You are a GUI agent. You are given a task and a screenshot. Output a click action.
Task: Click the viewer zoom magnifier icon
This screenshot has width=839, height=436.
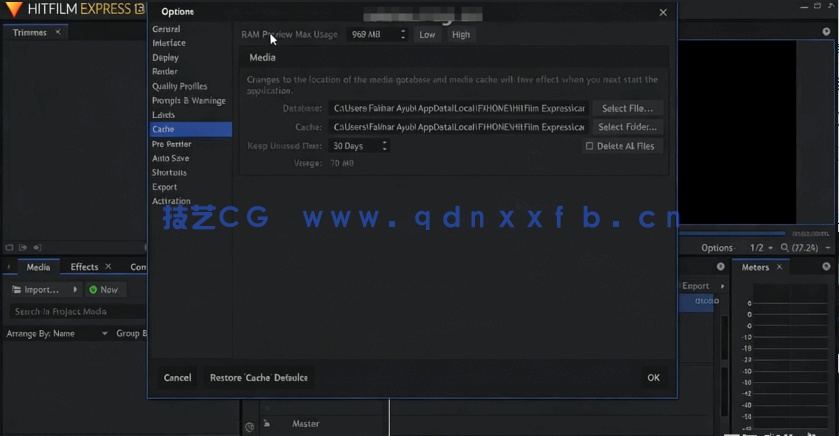(x=785, y=248)
